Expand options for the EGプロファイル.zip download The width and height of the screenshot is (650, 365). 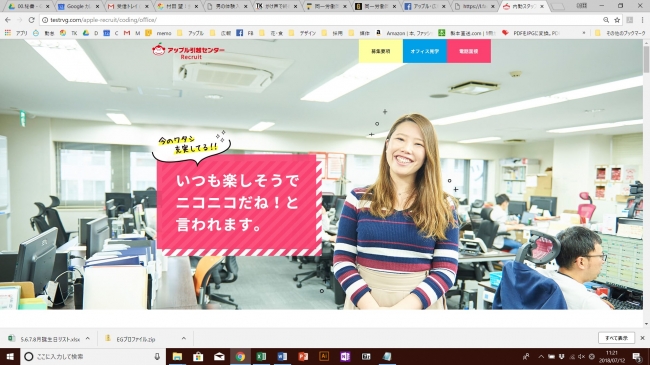point(184,339)
